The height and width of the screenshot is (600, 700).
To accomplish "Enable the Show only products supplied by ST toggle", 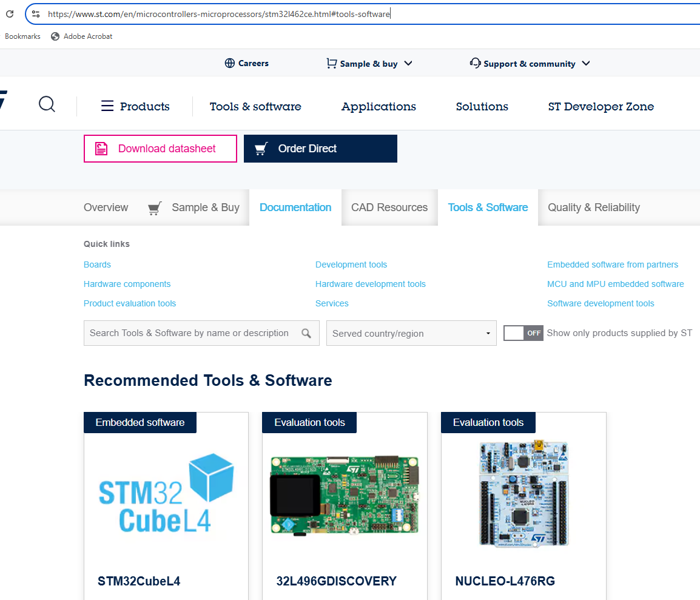I will [x=523, y=333].
